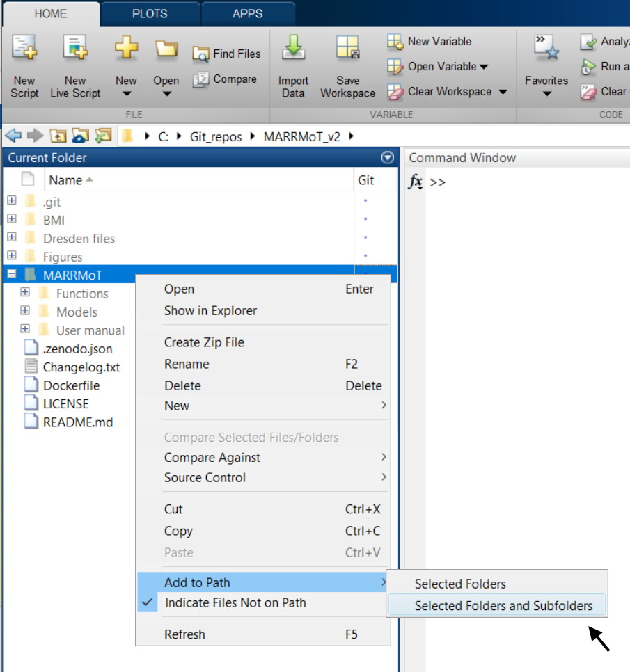Expand the Functions subfolder
This screenshot has width=630, height=672.
coord(25,292)
